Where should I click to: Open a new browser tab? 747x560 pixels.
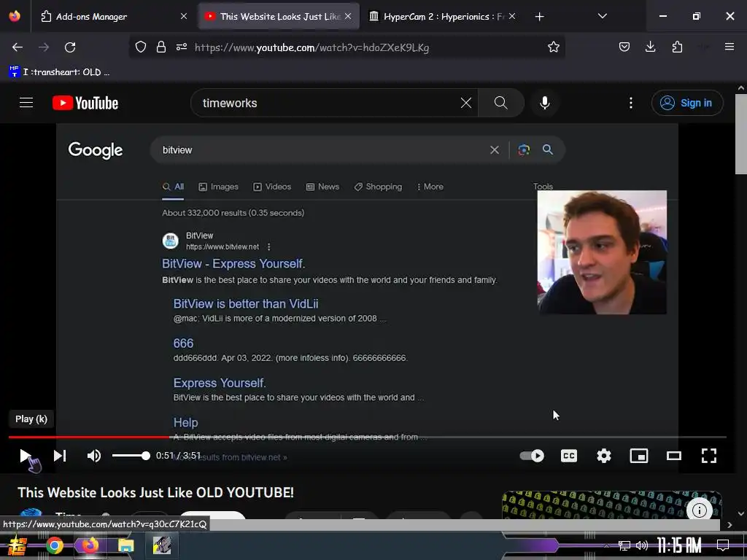tap(539, 17)
